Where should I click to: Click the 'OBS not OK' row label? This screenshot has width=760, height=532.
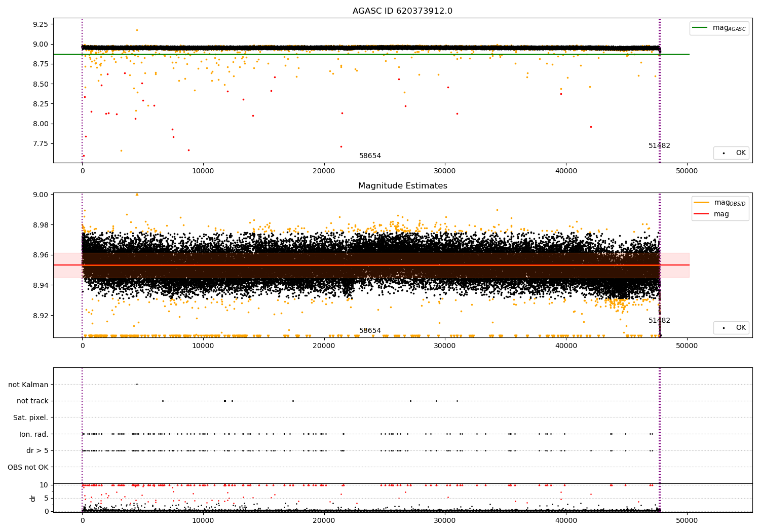(x=28, y=467)
